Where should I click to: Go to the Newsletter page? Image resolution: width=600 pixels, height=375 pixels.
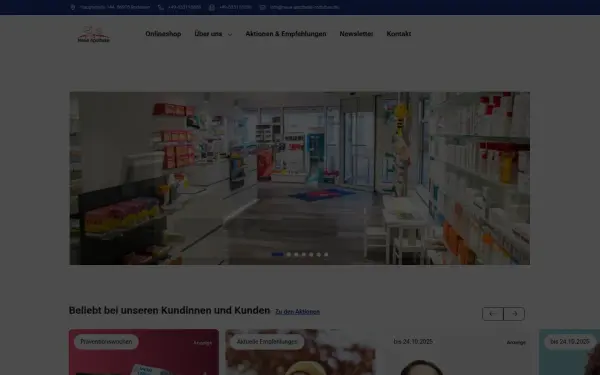(x=356, y=34)
